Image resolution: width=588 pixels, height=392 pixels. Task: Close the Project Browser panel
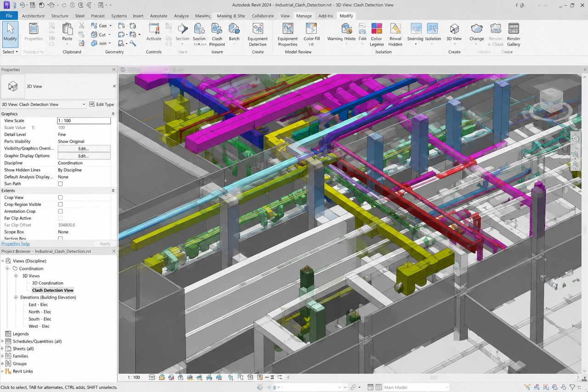114,251
